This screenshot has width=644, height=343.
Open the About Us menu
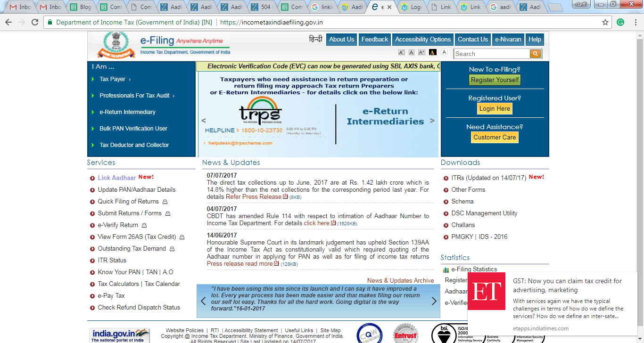click(341, 40)
